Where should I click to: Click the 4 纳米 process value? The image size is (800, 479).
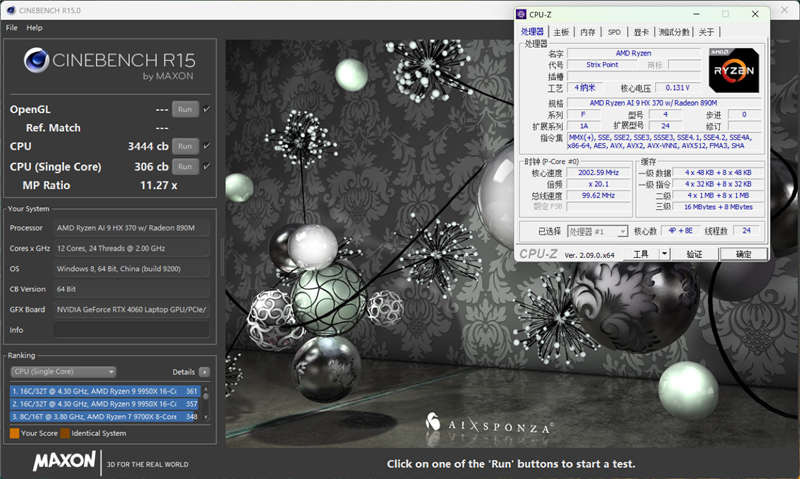[585, 88]
